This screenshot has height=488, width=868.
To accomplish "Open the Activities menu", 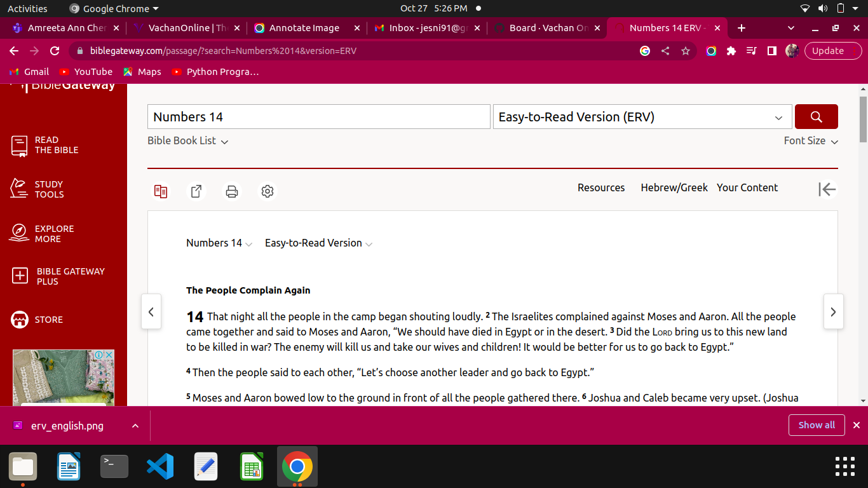I will pyautogui.click(x=28, y=8).
